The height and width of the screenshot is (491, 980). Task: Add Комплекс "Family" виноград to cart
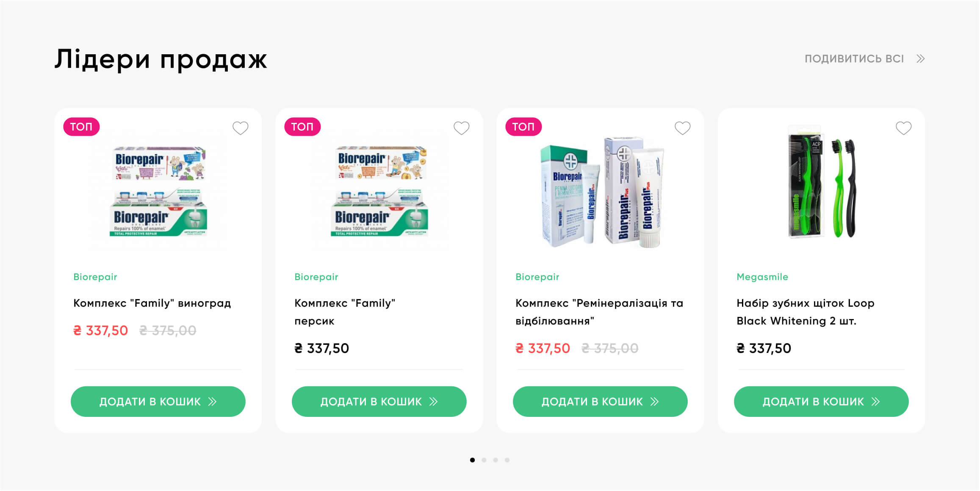[x=158, y=401]
